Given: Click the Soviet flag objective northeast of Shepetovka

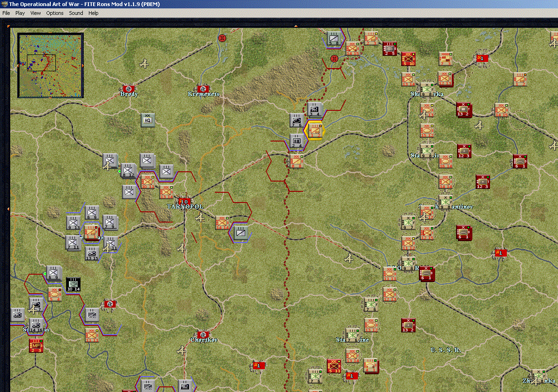Looking at the screenshot, I should 482,58.
